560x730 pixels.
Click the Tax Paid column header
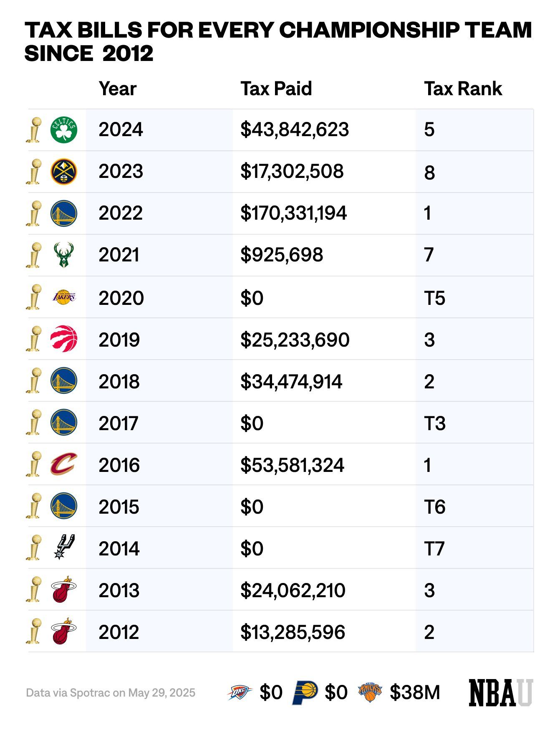click(x=276, y=89)
